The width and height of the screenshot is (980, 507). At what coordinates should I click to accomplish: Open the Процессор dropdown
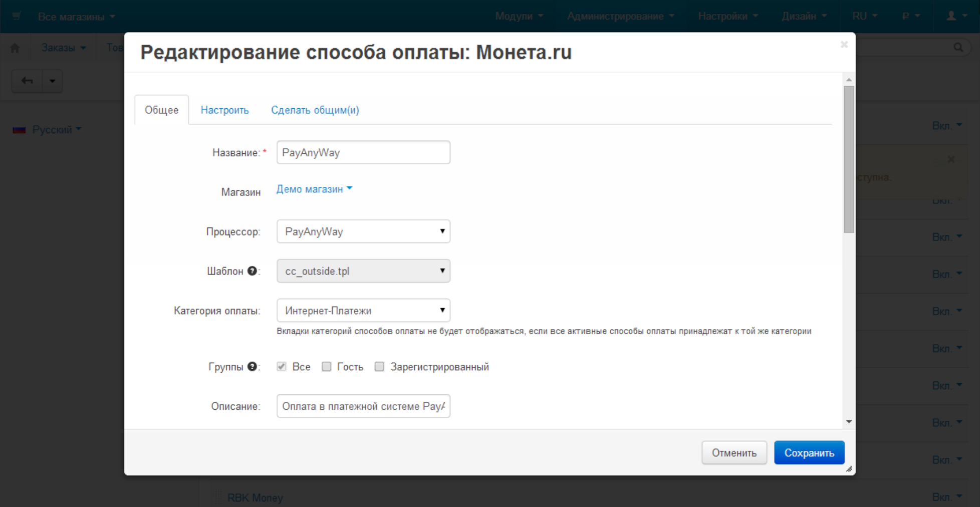coord(363,231)
